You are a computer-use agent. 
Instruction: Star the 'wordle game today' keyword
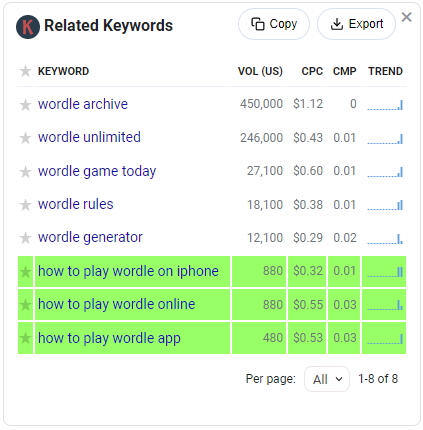[25, 172]
